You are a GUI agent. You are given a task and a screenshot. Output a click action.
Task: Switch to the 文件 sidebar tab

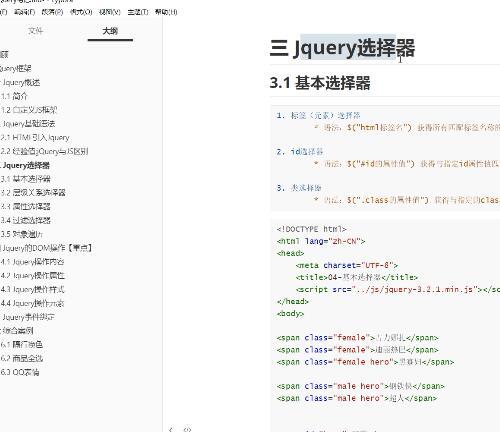[x=35, y=31]
